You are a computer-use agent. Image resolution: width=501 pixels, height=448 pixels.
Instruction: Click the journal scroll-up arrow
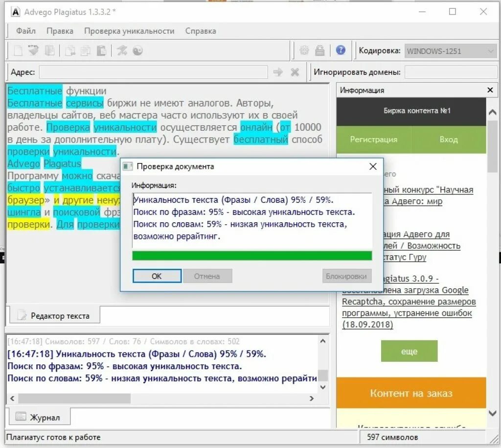[323, 341]
